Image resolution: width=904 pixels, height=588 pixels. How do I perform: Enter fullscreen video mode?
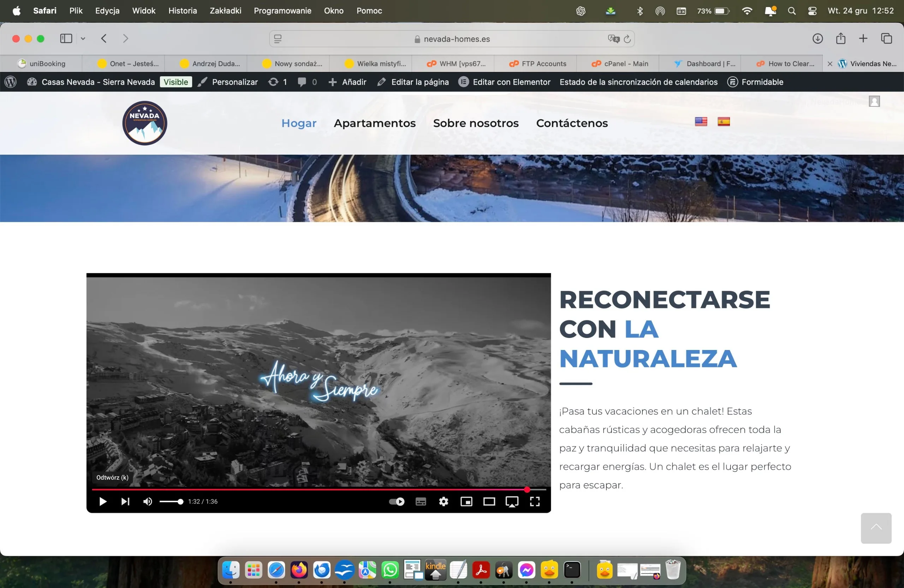[534, 501]
